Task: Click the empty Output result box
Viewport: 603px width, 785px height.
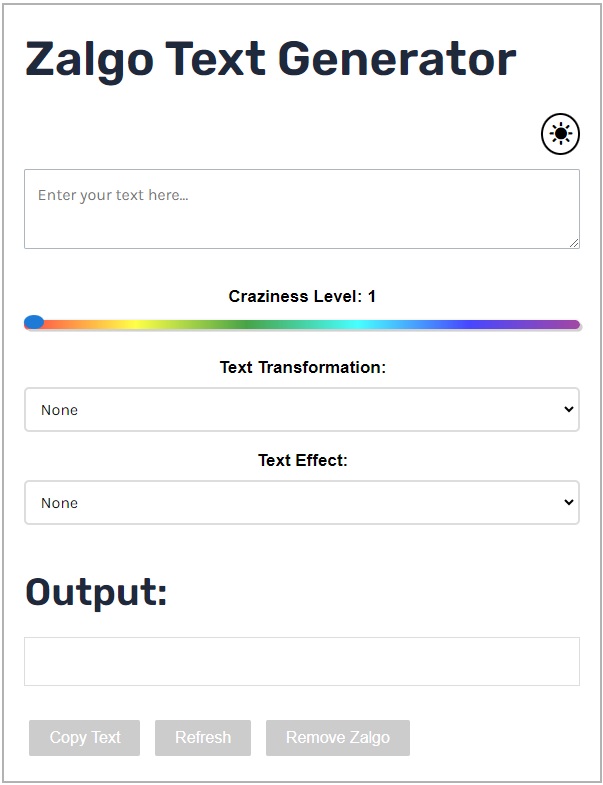Action: tap(301, 661)
